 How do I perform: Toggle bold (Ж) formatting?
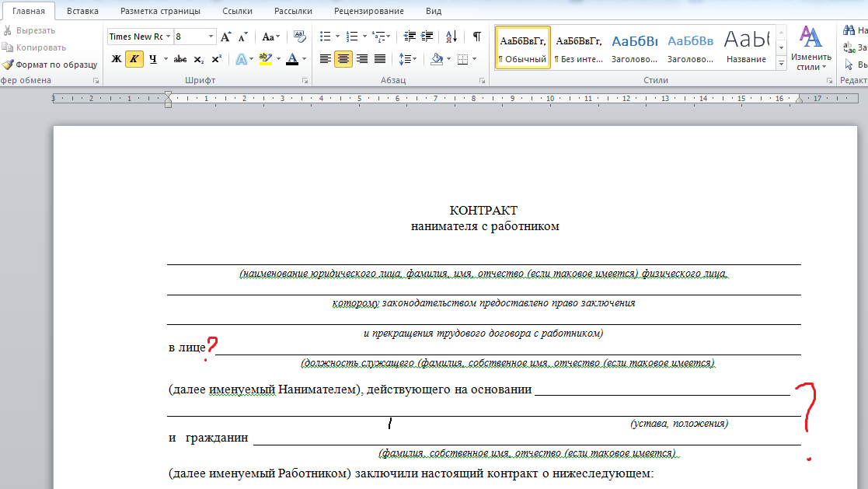(117, 59)
